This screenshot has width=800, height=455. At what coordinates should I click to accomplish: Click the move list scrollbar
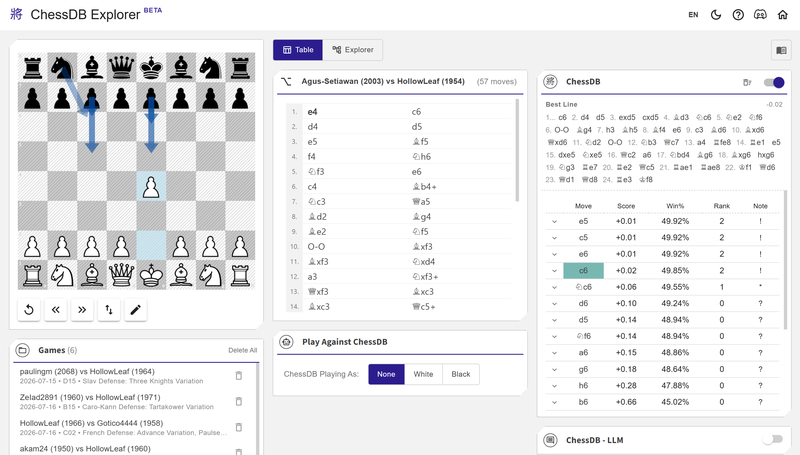point(517,150)
